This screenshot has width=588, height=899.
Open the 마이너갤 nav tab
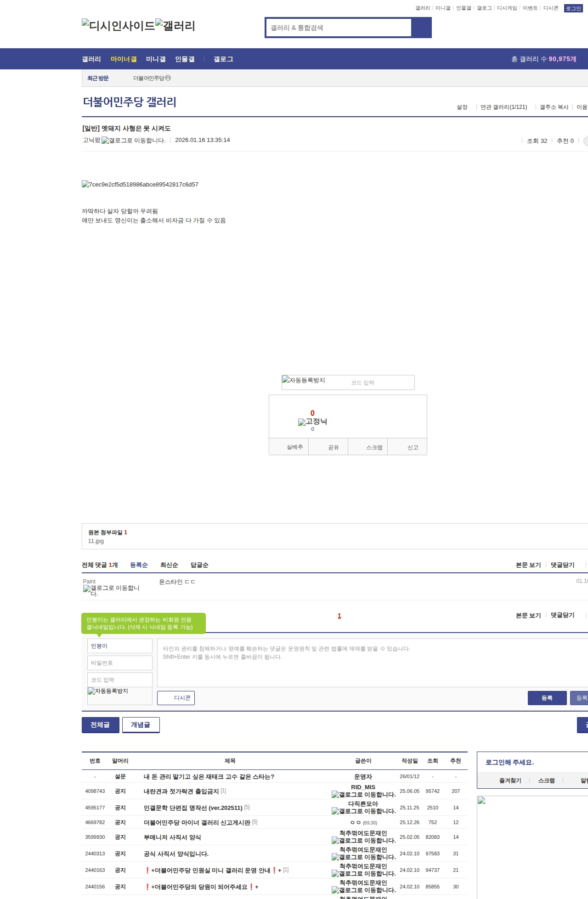(x=124, y=59)
